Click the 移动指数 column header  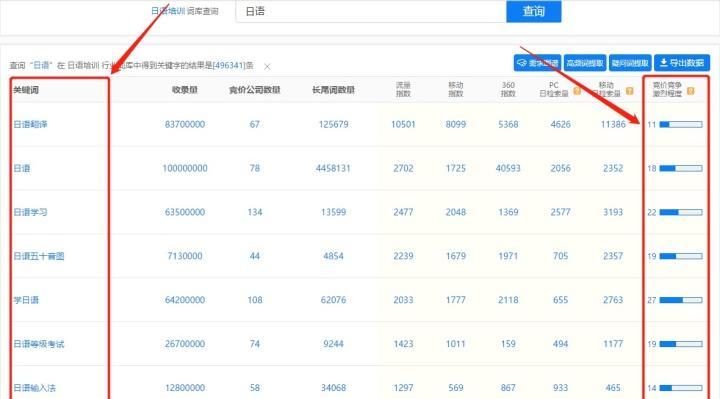(x=456, y=90)
